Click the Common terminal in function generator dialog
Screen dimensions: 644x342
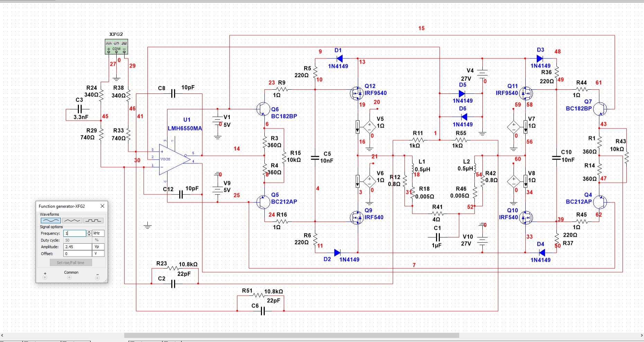69,277
